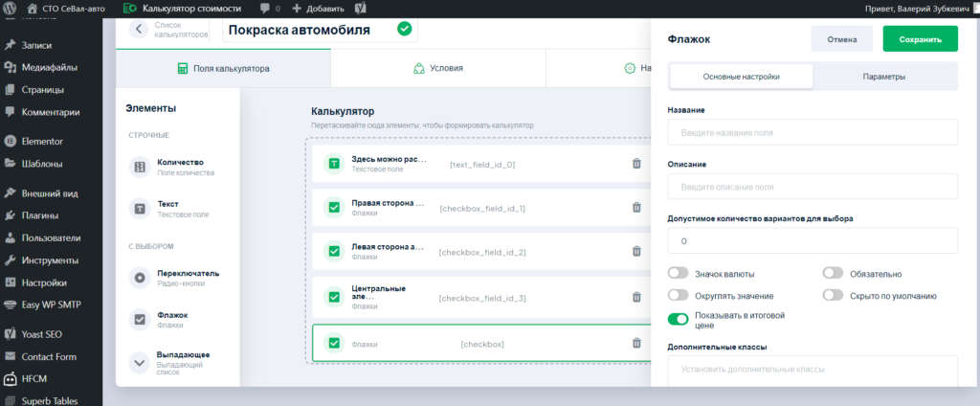
Task: Click the Дополнительные классы input field
Action: 813,371
